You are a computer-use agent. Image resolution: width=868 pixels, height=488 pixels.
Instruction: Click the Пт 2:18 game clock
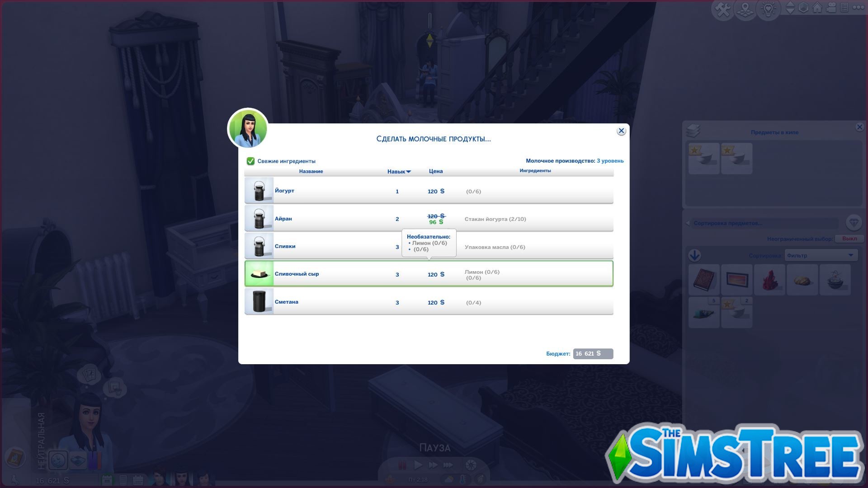pos(418,479)
